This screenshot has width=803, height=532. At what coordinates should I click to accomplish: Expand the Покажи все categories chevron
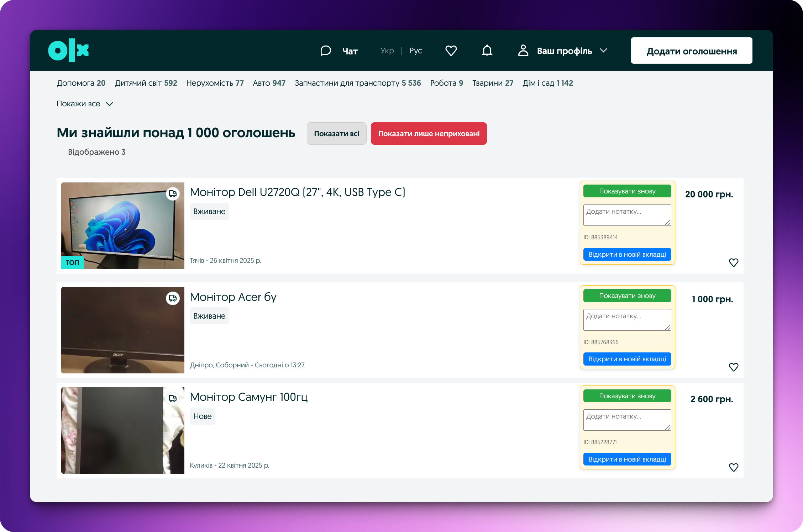(110, 104)
